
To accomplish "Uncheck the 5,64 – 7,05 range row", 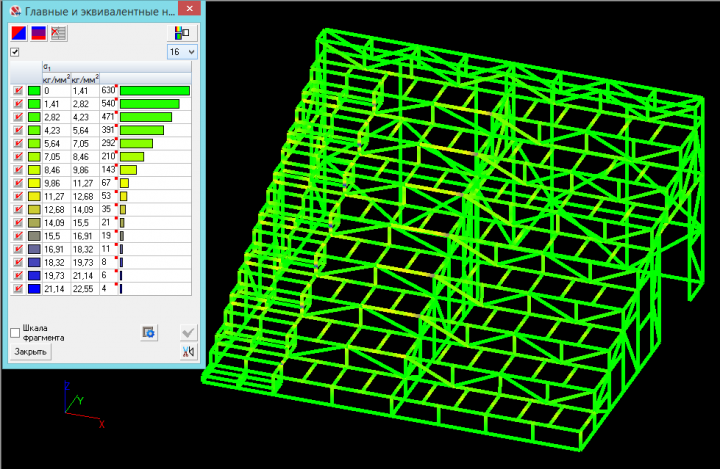I will click(x=18, y=143).
